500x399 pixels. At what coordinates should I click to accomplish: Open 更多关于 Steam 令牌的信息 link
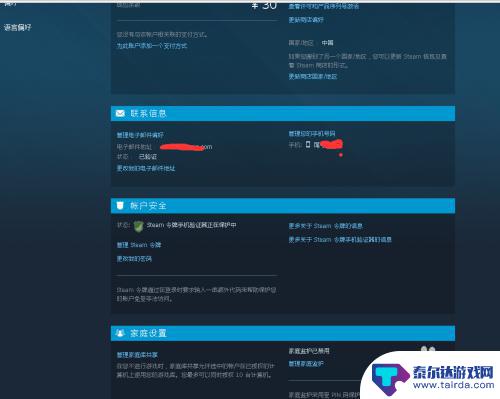(x=325, y=226)
